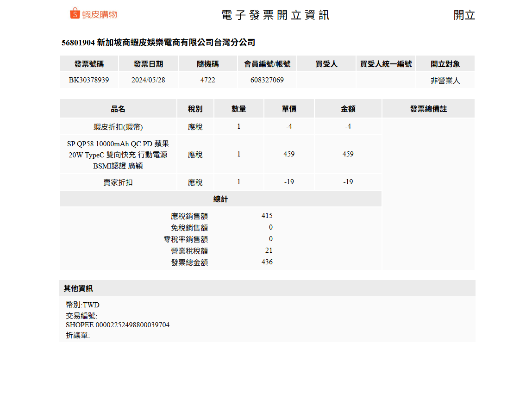This screenshot has width=532, height=393.
Task: Select the 蝦皮折扣(蝦幣) item row
Action: pyautogui.click(x=118, y=127)
